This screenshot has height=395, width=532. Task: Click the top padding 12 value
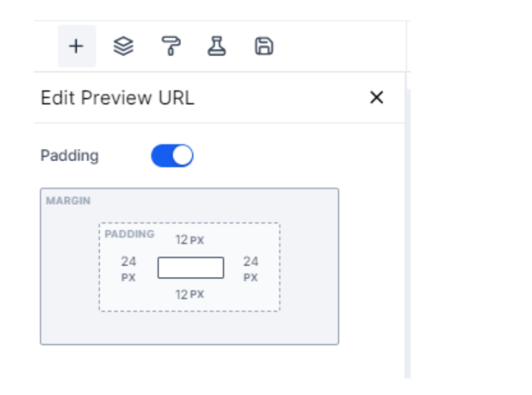[182, 240]
